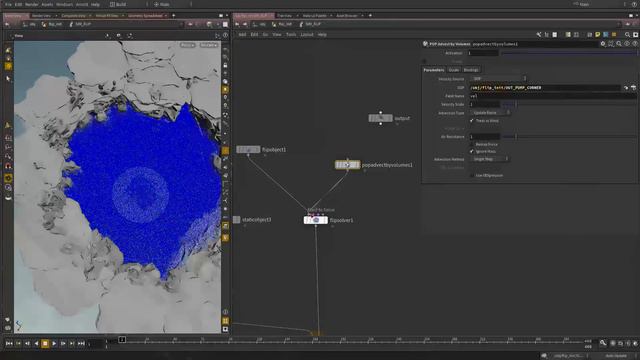Screen dimensions: 640x360
Task: Click the Field Name input field
Action: [553, 96]
